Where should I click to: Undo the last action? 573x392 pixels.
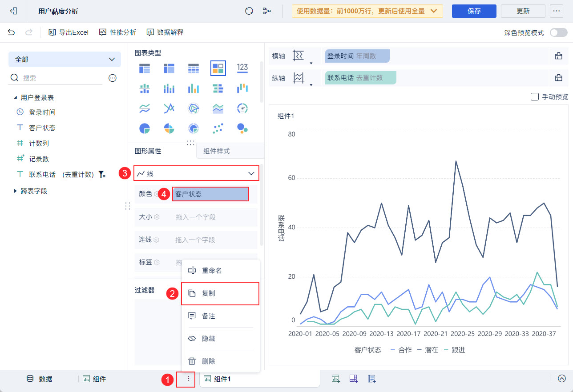12,32
